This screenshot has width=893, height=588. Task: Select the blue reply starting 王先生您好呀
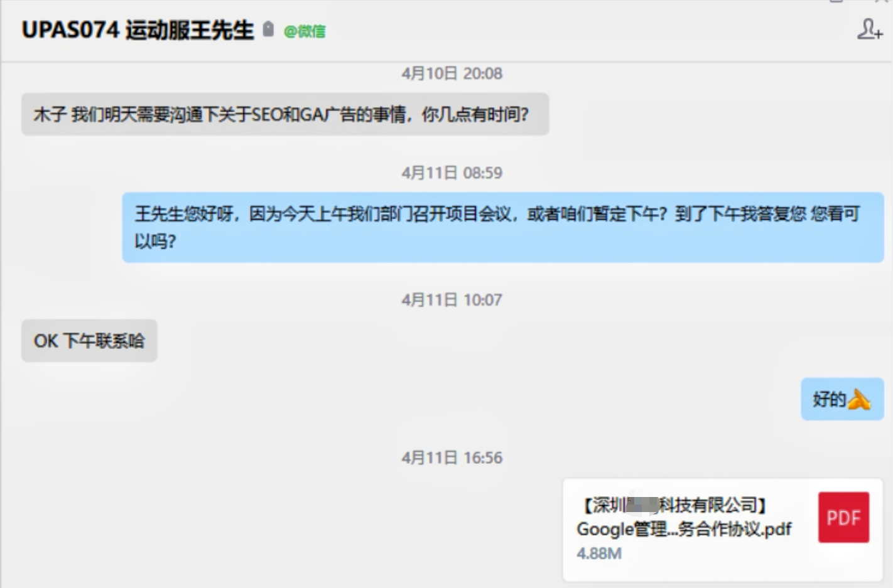tap(503, 227)
